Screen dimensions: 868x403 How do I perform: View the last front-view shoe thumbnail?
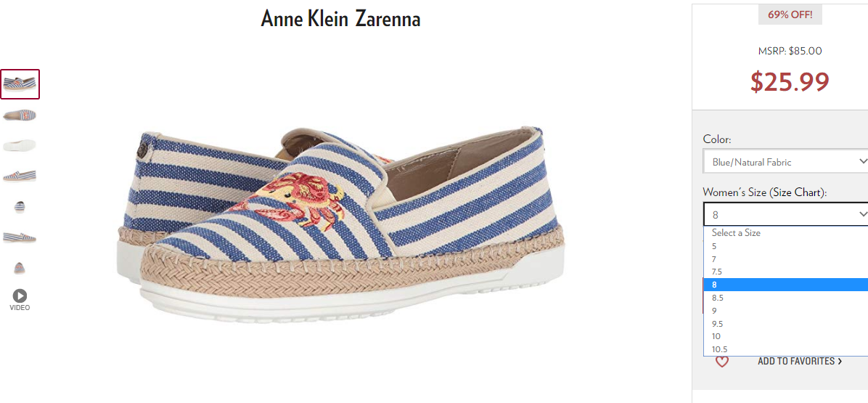[x=20, y=268]
